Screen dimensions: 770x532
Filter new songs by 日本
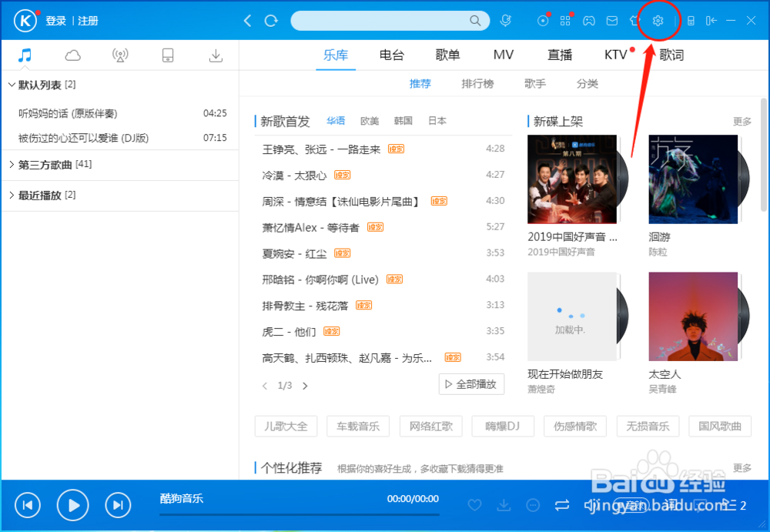(437, 121)
